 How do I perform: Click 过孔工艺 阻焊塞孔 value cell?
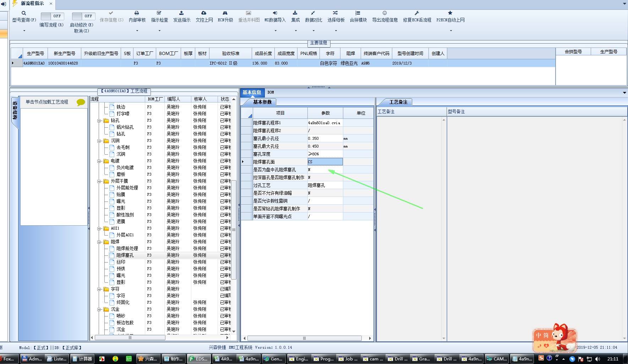tap(325, 185)
